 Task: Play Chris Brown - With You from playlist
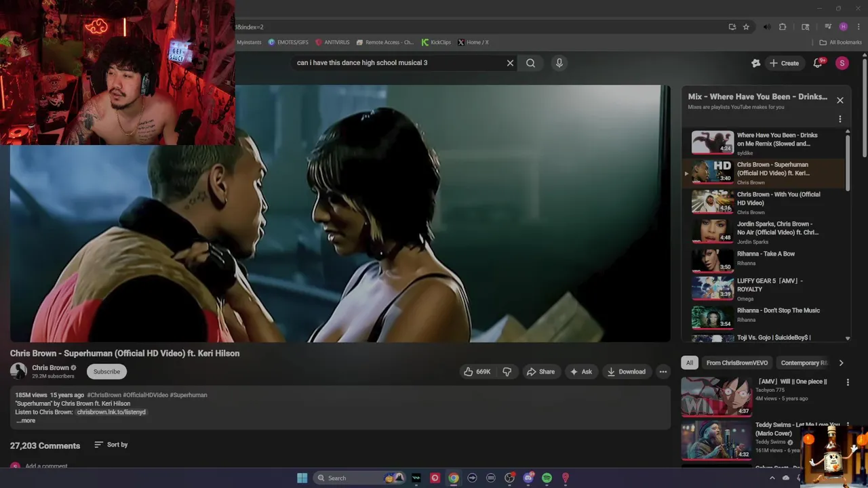[764, 203]
